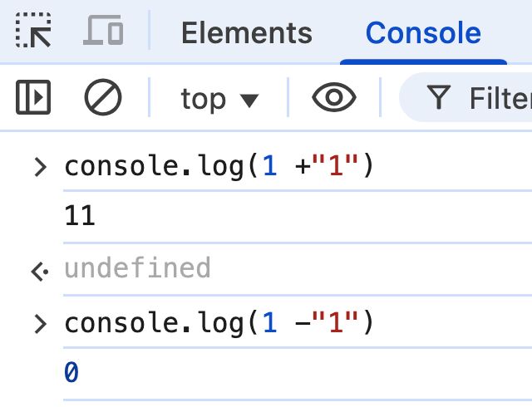Screen dimensions: 532x407
Task: Click the blue number 1 in the subtraction command
Action: (268, 322)
